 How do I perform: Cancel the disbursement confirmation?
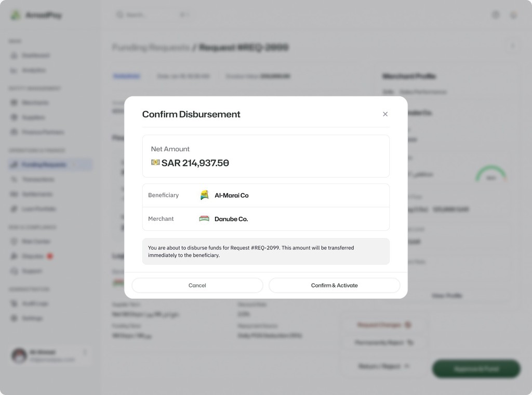[197, 285]
